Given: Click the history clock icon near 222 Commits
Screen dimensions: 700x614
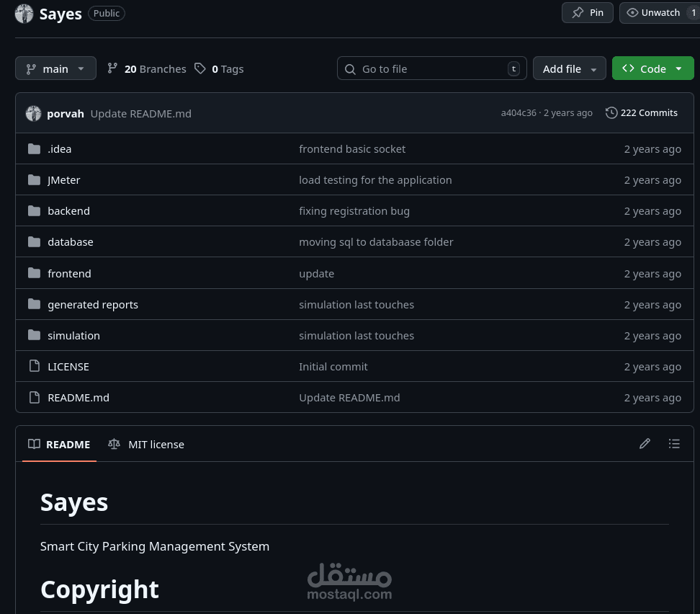Looking at the screenshot, I should 611,112.
